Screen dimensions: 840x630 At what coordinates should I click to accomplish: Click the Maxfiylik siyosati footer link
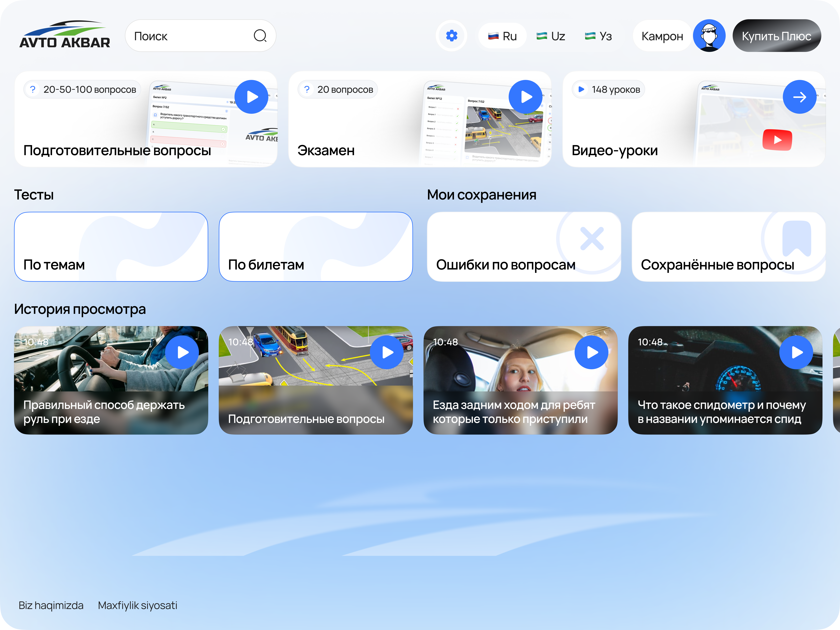pos(138,605)
